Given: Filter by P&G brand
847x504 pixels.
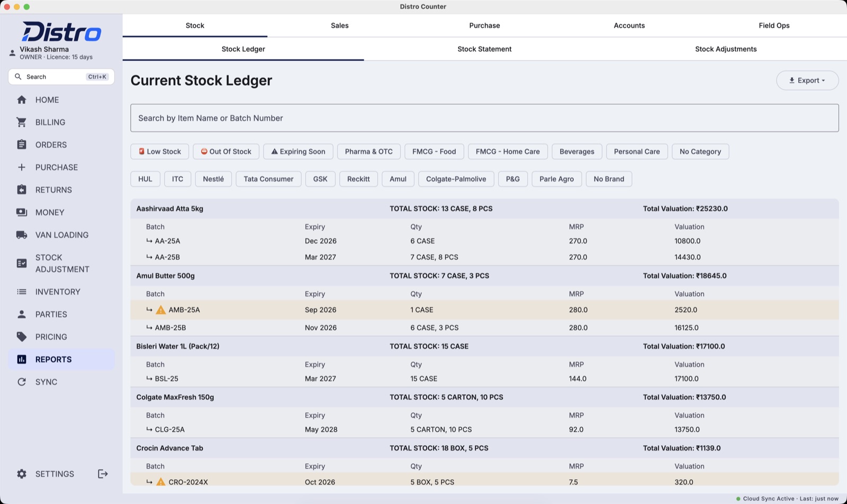Looking at the screenshot, I should [x=513, y=179].
